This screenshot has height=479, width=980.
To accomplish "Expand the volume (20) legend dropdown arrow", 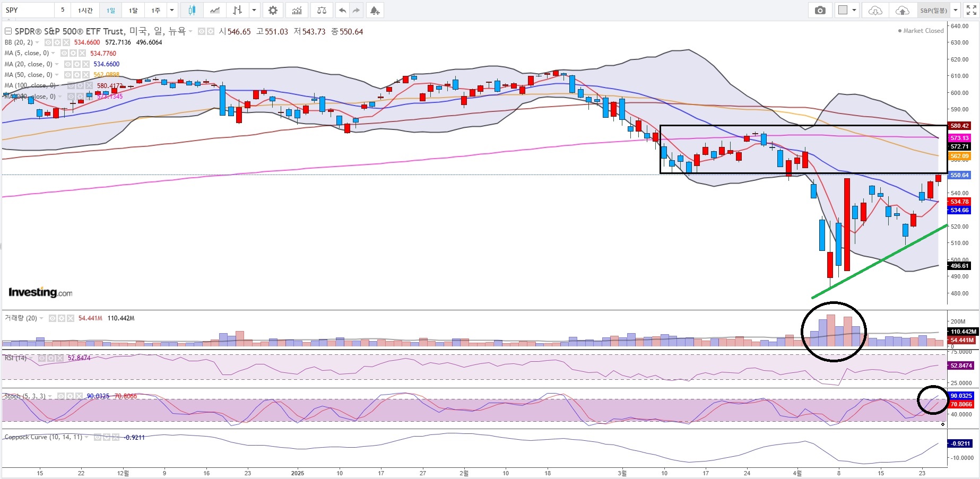I will [x=41, y=318].
